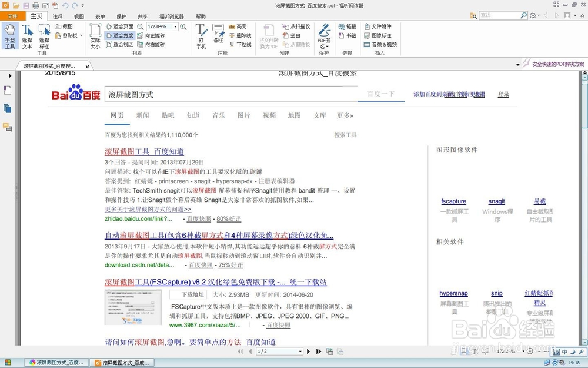588x368 pixels.
Task: Insert an Image Annotation (图像标注)
Action: 377,35
